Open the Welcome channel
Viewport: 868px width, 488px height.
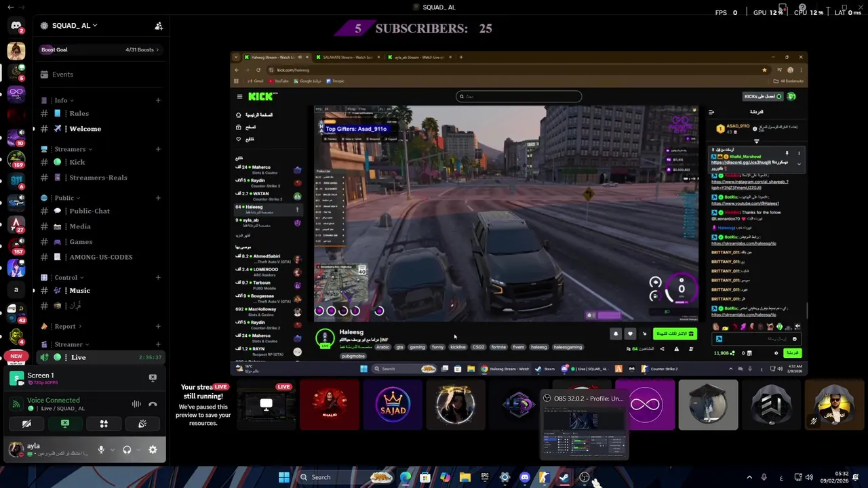(x=100, y=129)
